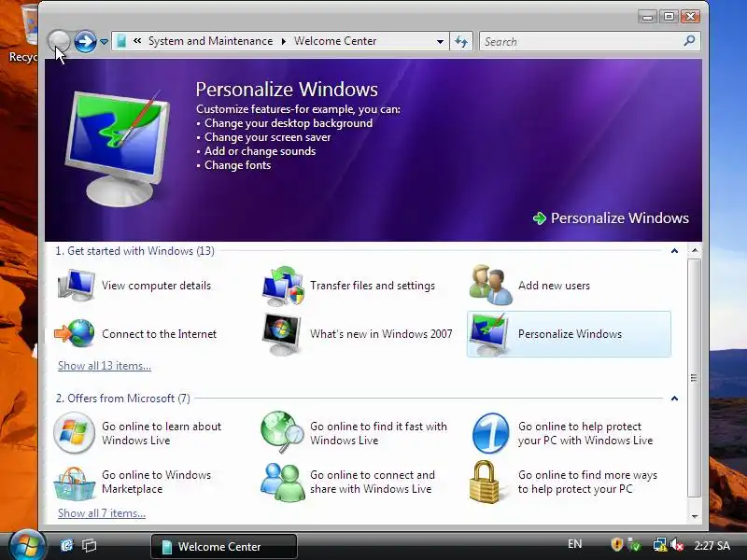The height and width of the screenshot is (560, 747).
Task: Open the connect and share people icon
Action: coord(283,482)
